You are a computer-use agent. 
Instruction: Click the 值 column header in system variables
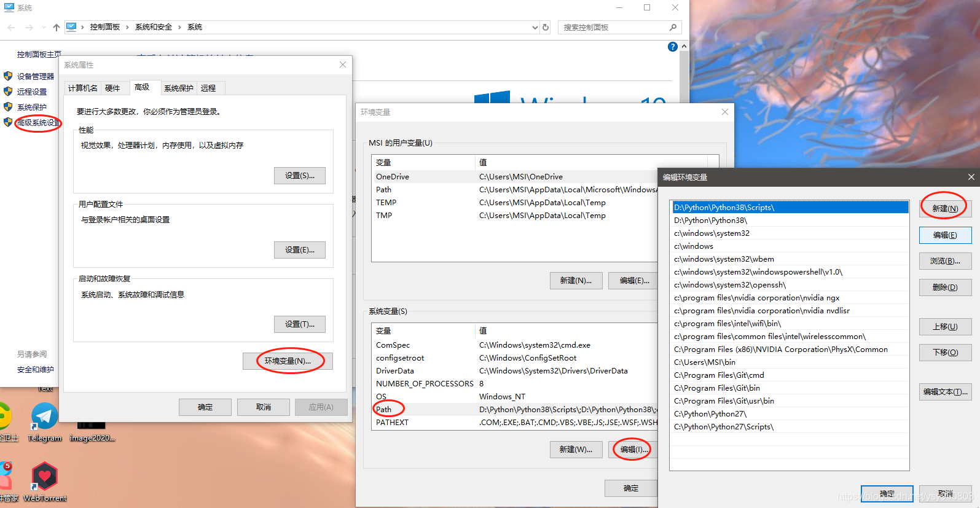[566, 331]
